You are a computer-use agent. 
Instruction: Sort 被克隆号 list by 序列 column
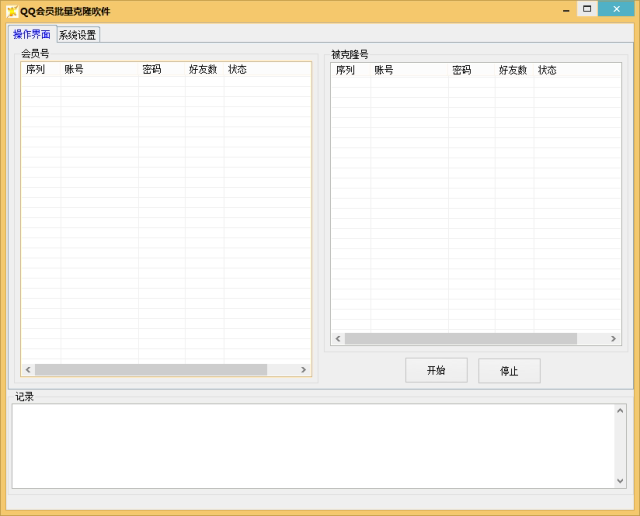pyautogui.click(x=351, y=70)
